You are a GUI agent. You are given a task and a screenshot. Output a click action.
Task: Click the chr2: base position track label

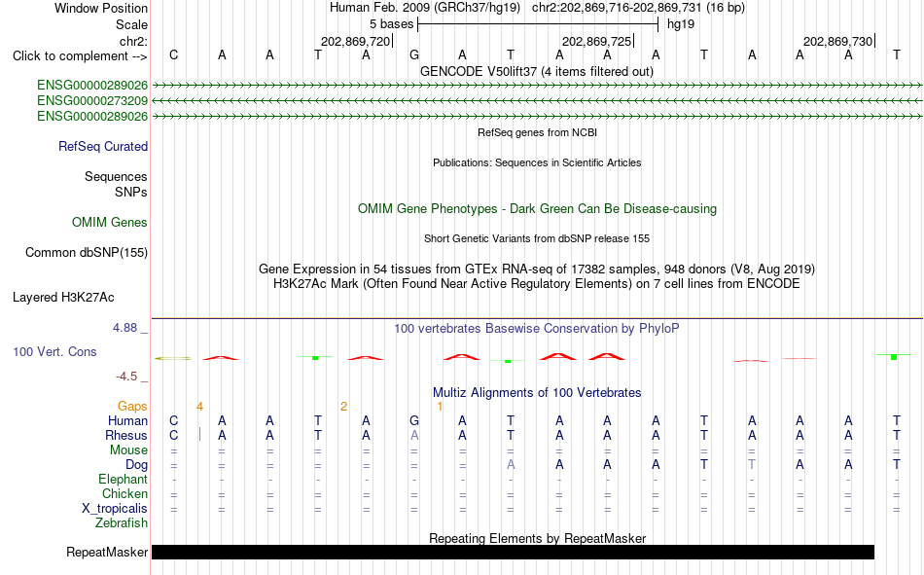133,41
